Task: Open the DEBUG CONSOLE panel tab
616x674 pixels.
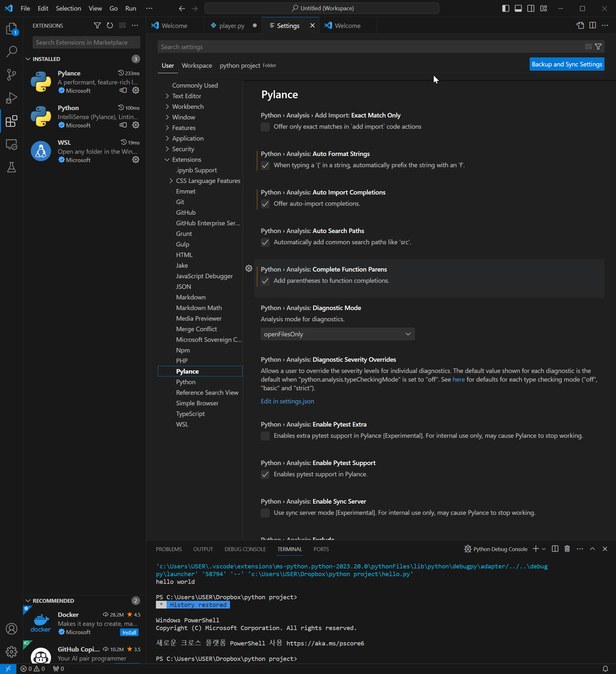Action: click(245, 549)
